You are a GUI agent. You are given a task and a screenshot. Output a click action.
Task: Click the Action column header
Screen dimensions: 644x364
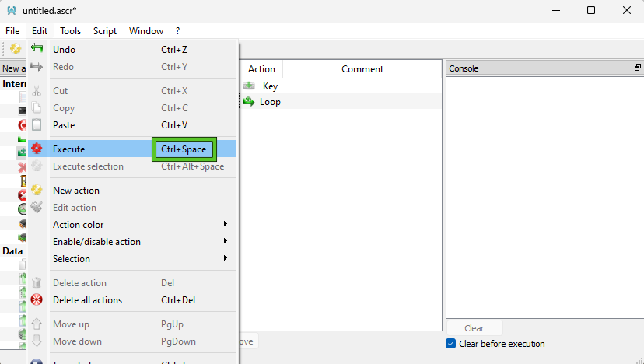pos(261,69)
